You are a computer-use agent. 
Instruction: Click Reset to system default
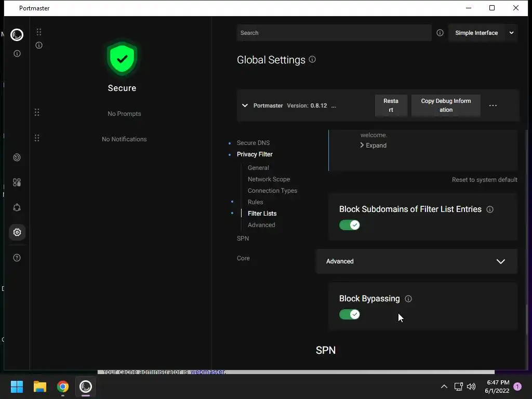(x=485, y=180)
